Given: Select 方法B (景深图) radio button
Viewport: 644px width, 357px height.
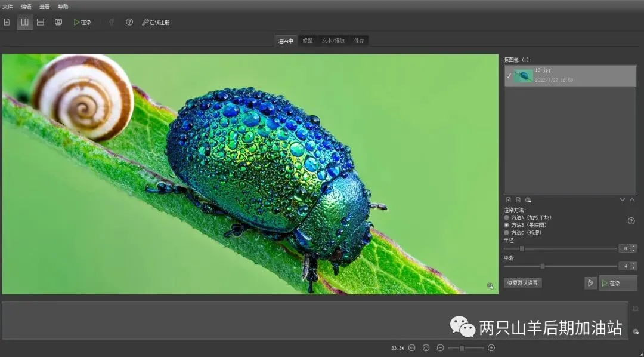Looking at the screenshot, I should pyautogui.click(x=506, y=226).
